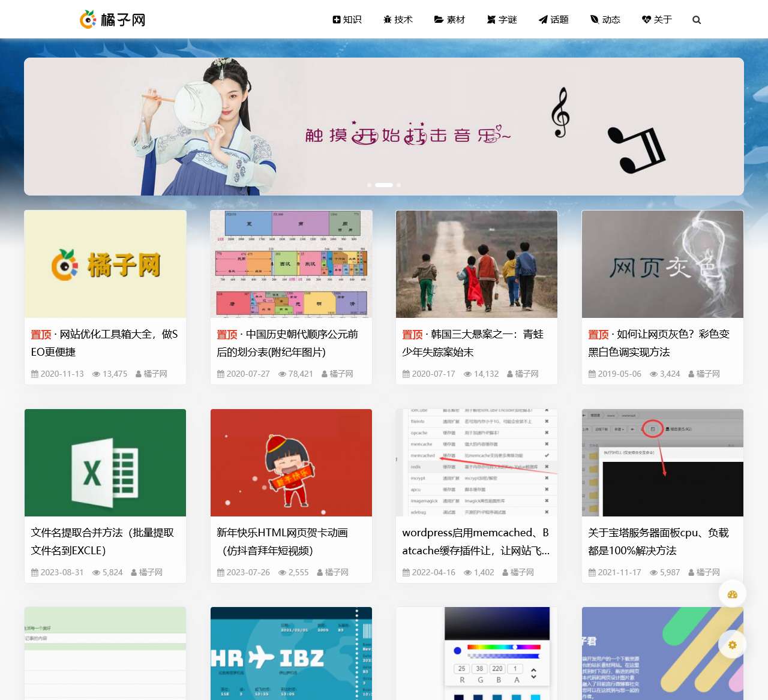Click view count 14,132

(x=486, y=374)
